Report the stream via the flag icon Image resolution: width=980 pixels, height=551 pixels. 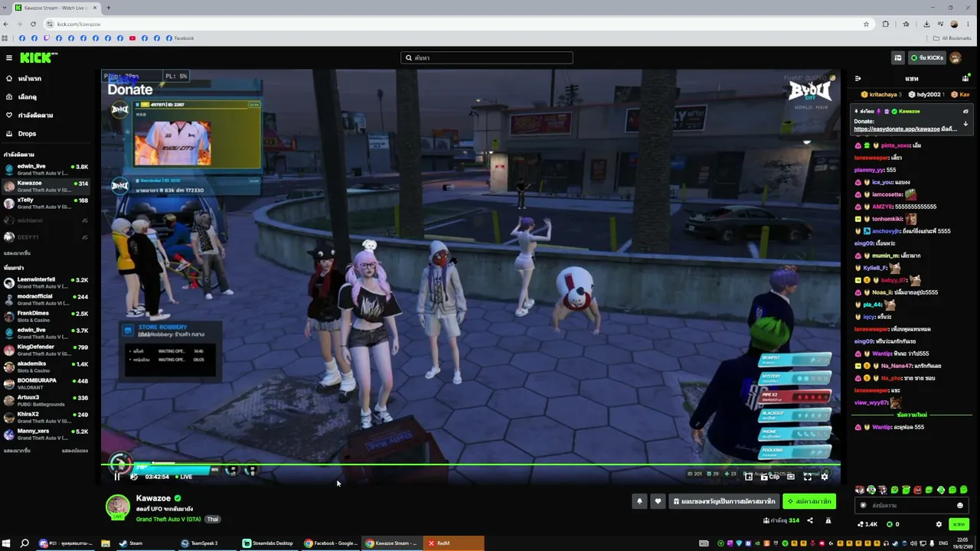click(x=828, y=520)
